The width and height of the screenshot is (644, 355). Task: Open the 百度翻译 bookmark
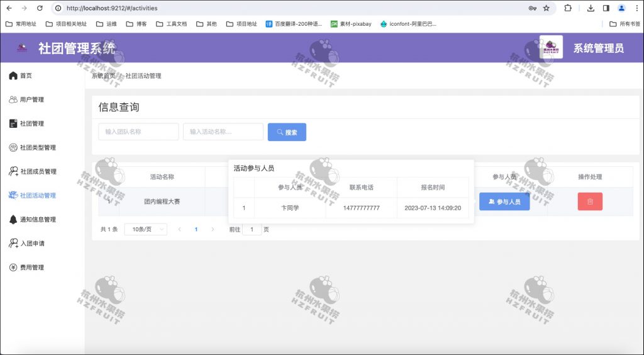coord(294,24)
